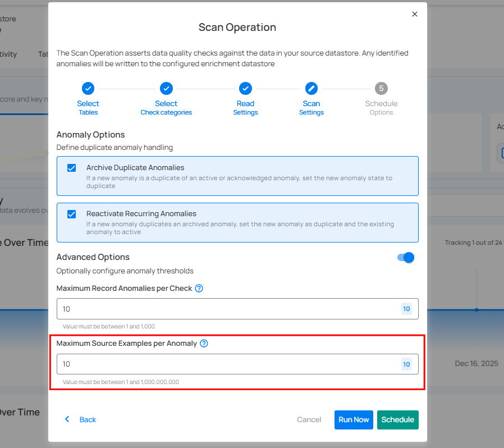Screen dimensions: 504x448
Task: Close the Scan Operation dialog
Action: pos(415,14)
